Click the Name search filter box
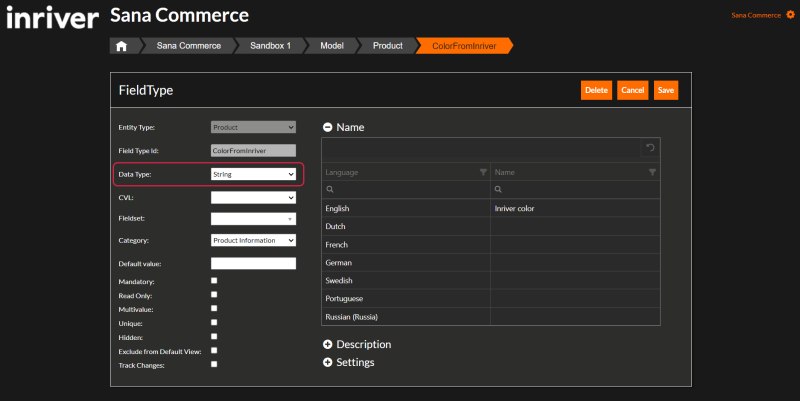Viewport: 800px width, 401px height. 575,189
